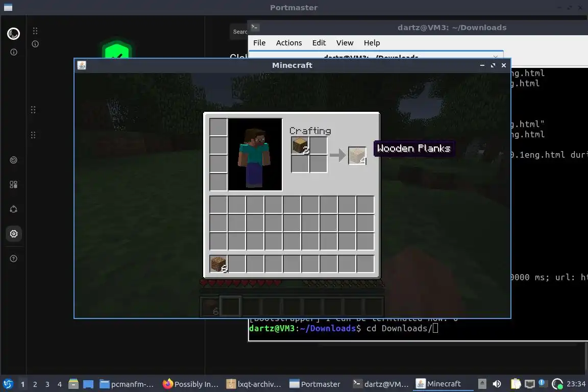Switch to workspace 2 in the taskbar
Viewport: 588px width, 392px height.
click(35, 384)
